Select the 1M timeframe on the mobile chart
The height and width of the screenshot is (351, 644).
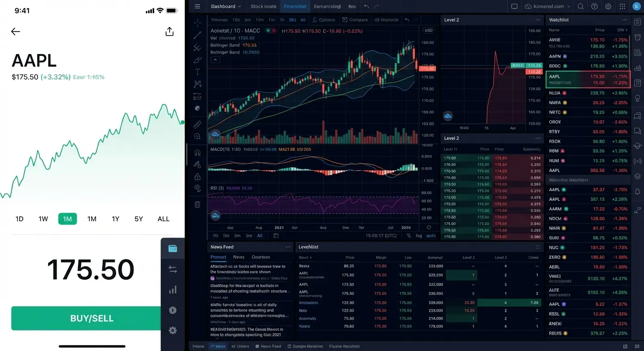[x=67, y=218]
